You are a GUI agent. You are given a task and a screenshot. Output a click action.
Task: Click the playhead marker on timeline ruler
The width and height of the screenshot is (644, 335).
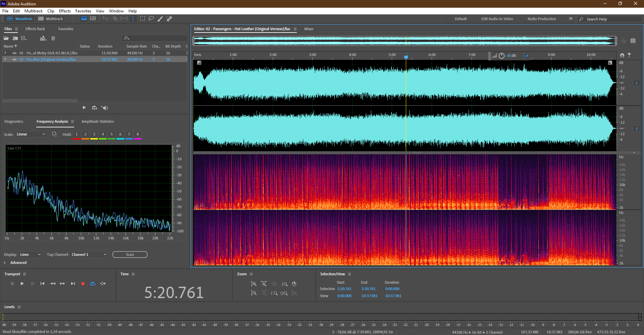coord(406,57)
